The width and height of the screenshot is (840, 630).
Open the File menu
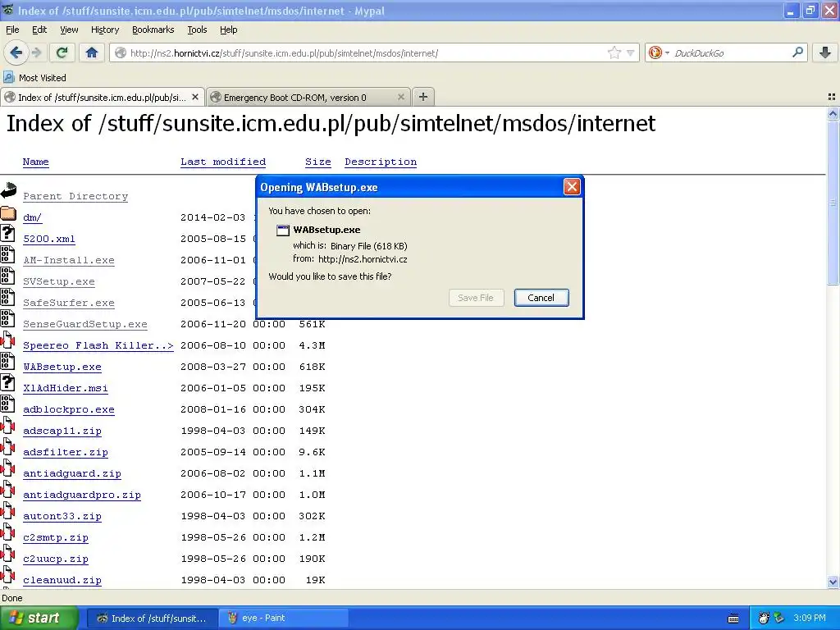coord(12,30)
